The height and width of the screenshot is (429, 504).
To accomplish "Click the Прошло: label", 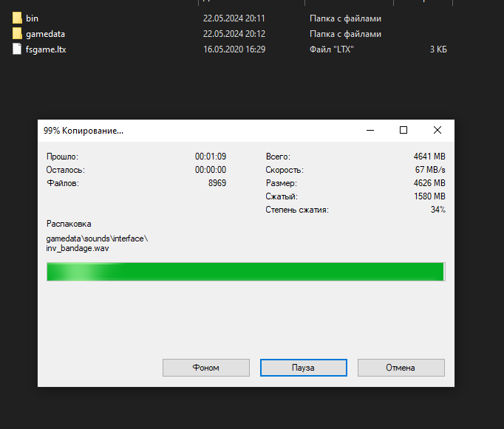I will coord(62,157).
